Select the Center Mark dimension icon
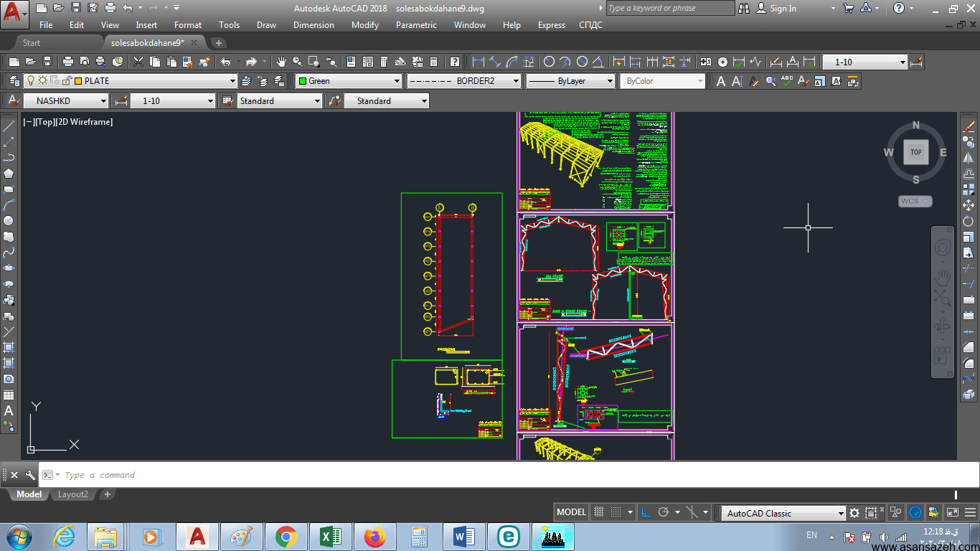 [723, 62]
